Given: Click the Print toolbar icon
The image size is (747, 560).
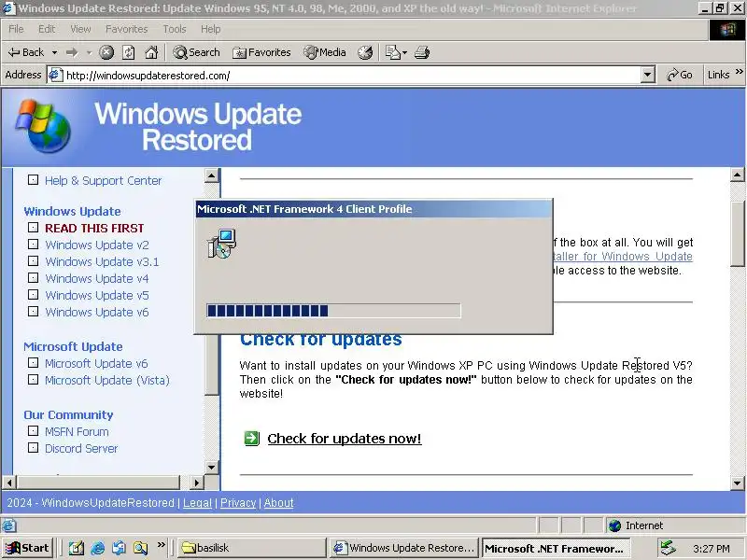Looking at the screenshot, I should pos(422,52).
